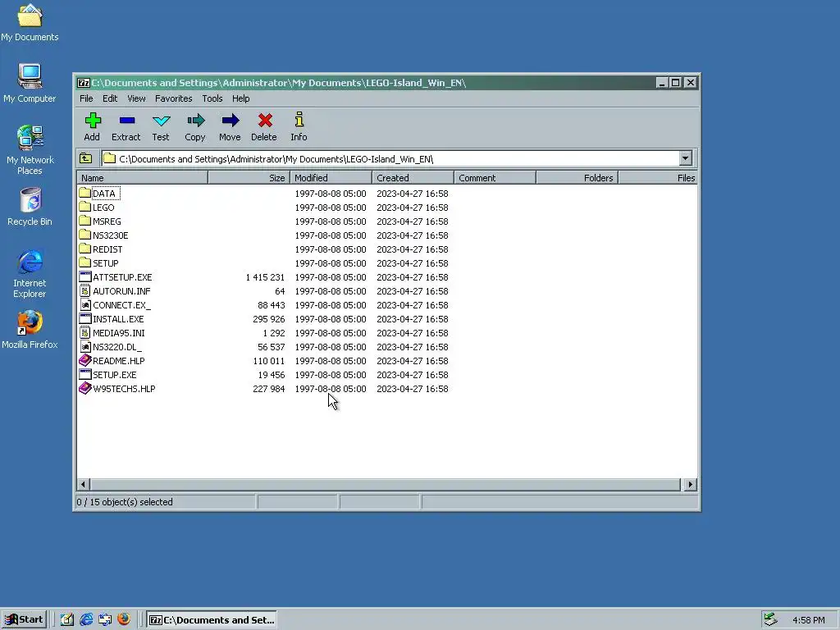Click the system tray clock 4:58 PM
This screenshot has height=630, width=840.
[808, 620]
